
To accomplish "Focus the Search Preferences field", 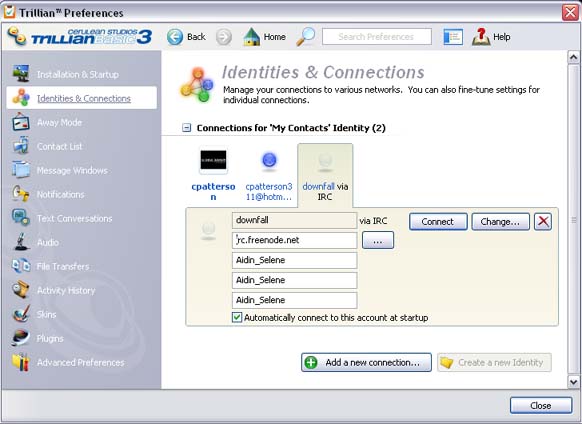I will [377, 37].
